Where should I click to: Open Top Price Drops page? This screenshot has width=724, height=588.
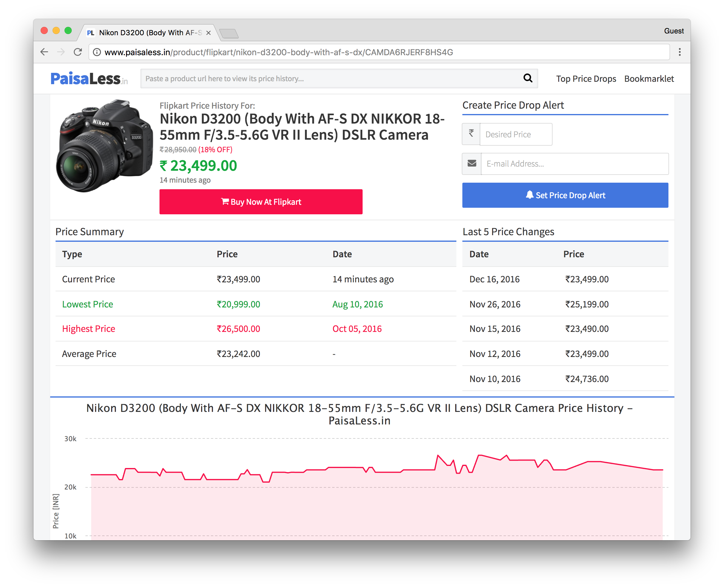[x=586, y=78]
